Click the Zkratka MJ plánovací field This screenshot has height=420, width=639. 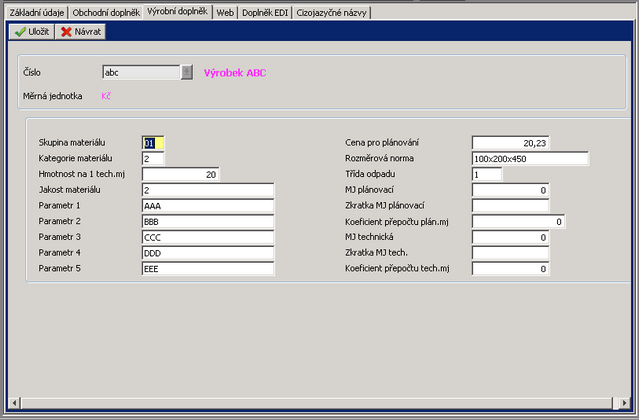[x=510, y=206]
